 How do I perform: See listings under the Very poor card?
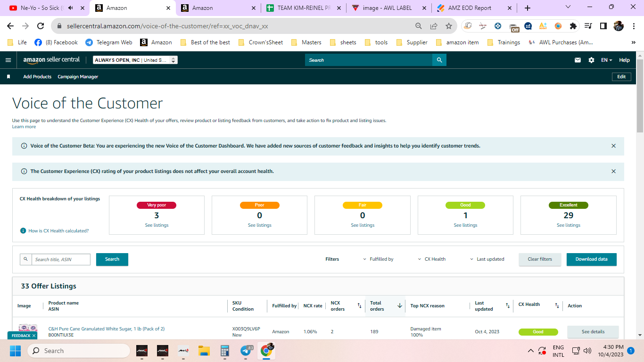click(x=157, y=225)
